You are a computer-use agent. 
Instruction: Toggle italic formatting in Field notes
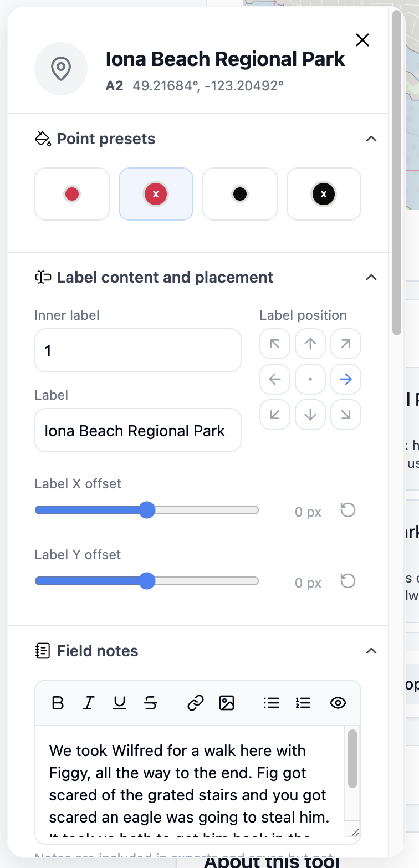point(88,703)
